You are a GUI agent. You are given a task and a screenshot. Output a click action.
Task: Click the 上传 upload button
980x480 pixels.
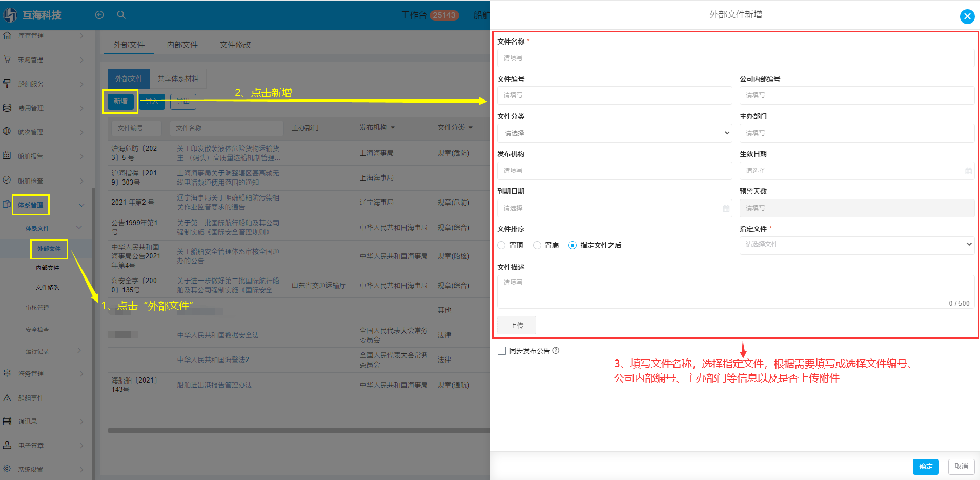[x=517, y=325]
